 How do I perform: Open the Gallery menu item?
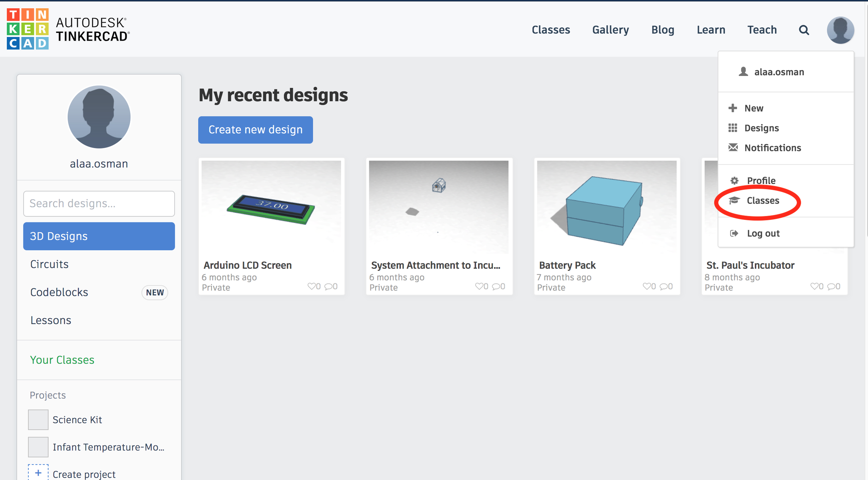pos(610,30)
